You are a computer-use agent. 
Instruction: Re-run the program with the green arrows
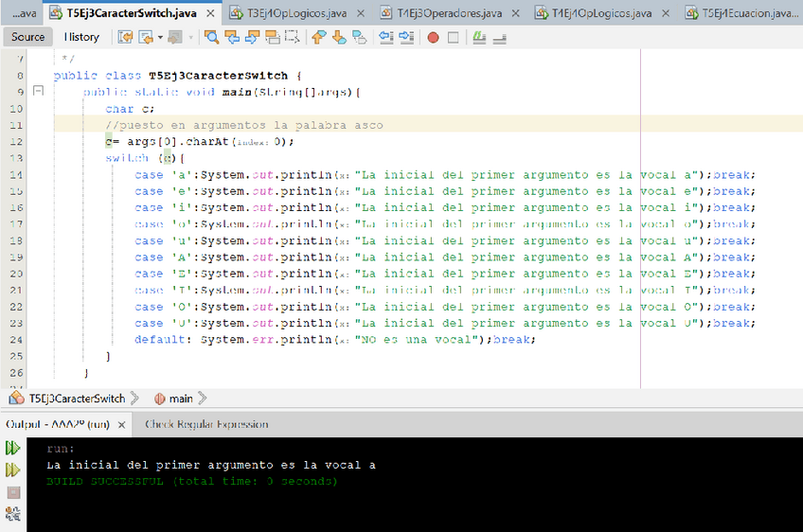click(x=13, y=450)
